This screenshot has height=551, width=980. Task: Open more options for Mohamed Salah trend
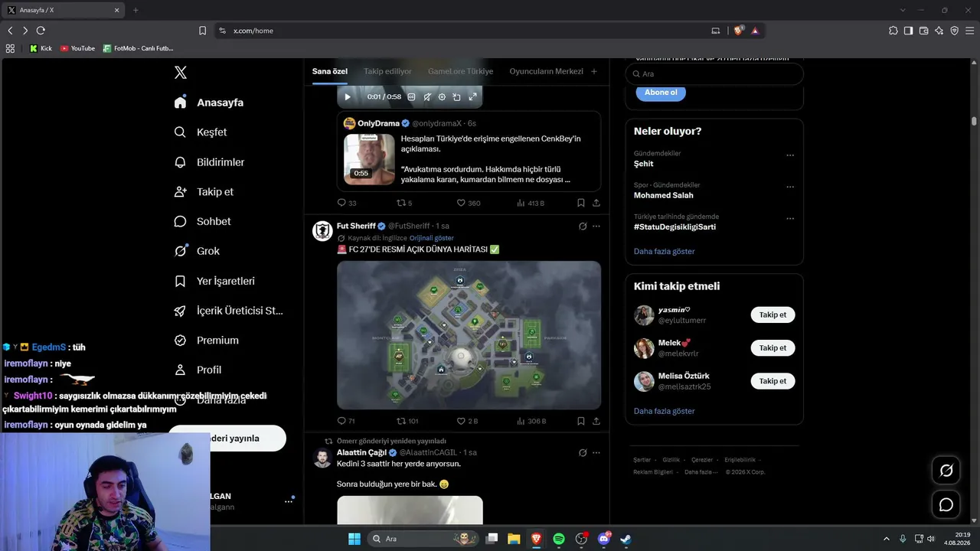pyautogui.click(x=790, y=187)
